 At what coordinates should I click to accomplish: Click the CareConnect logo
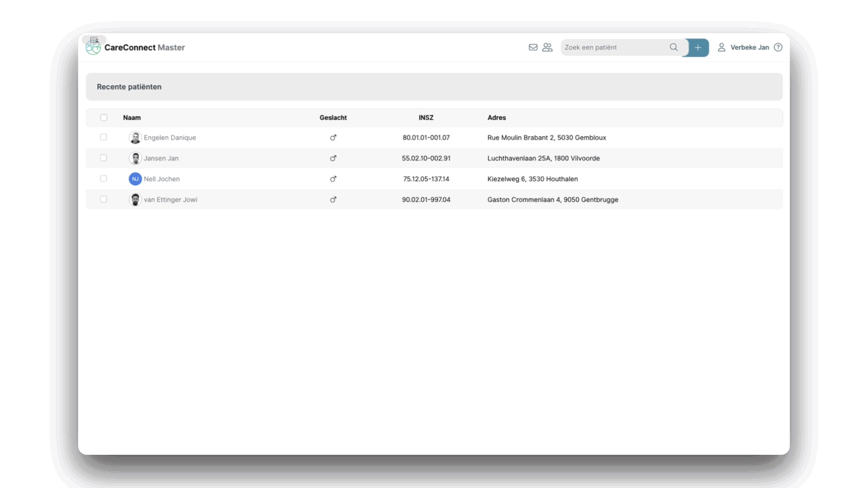[93, 46]
